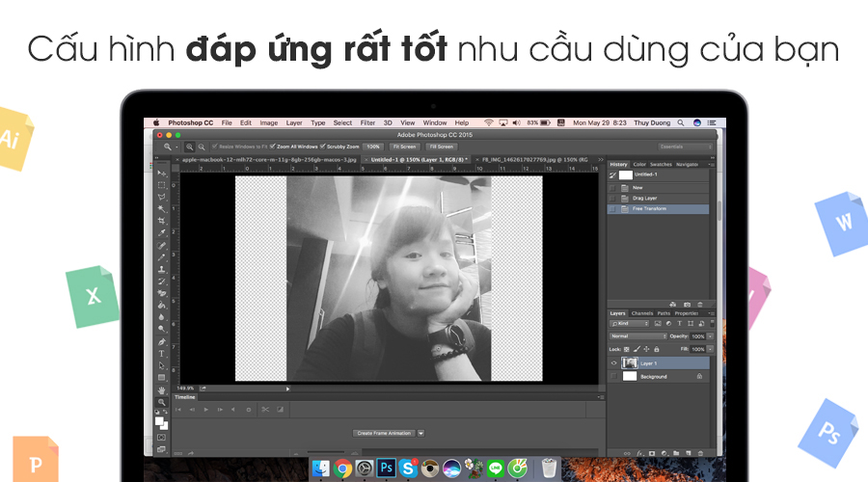Viewport: 868px width, 482px height.
Task: Select the Move tool
Action: coord(161,173)
